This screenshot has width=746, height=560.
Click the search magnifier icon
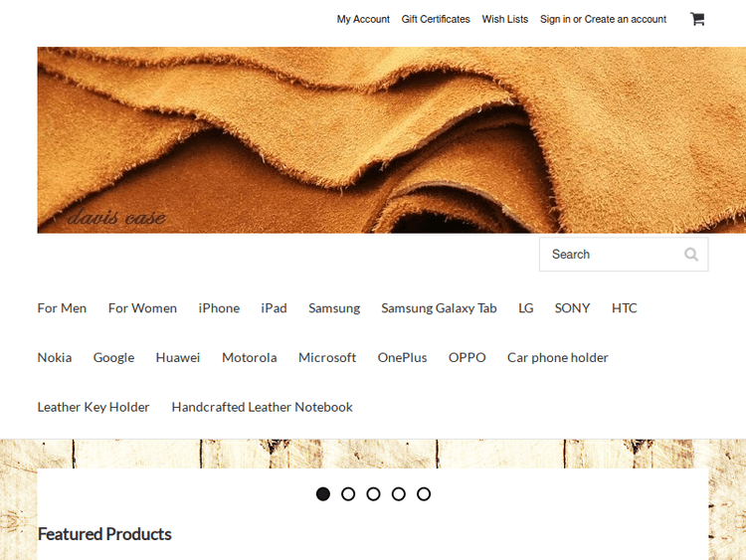pyautogui.click(x=691, y=255)
